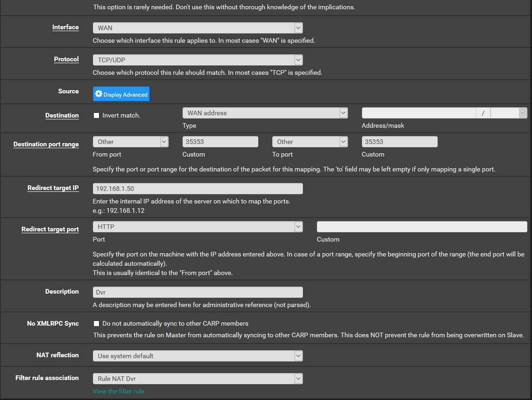
Task: Click the Redirect target port Custom field
Action: (x=422, y=227)
